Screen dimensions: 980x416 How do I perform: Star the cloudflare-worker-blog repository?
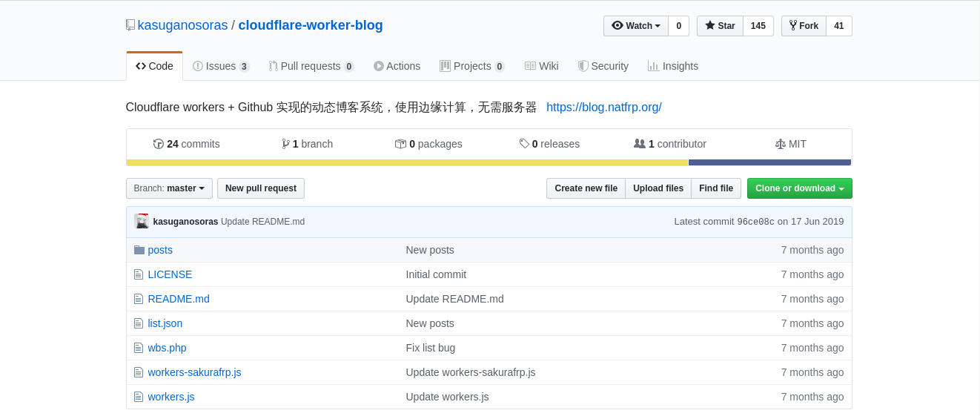pyautogui.click(x=720, y=26)
